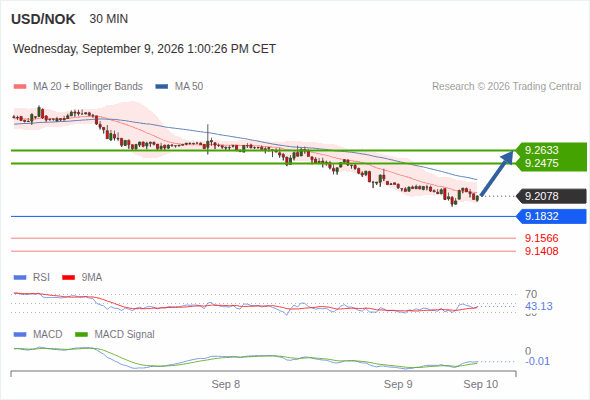590x400 pixels.
Task: Click the Sep 9 date axis marker
Action: (398, 384)
